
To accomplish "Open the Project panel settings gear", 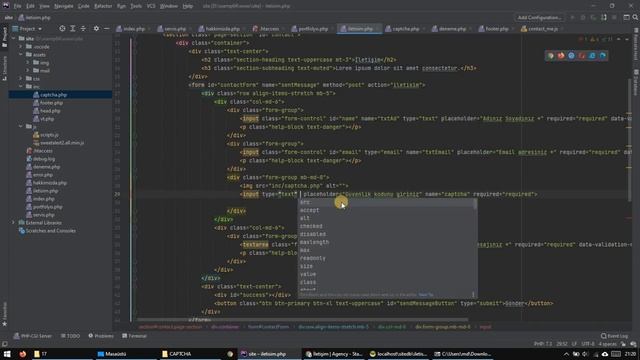I will click(x=96, y=29).
